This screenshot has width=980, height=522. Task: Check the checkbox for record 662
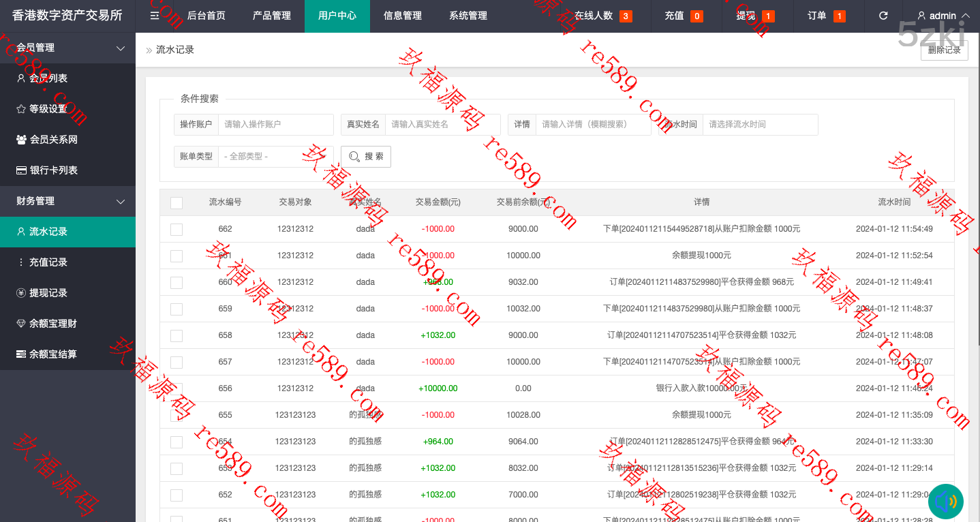pos(177,229)
